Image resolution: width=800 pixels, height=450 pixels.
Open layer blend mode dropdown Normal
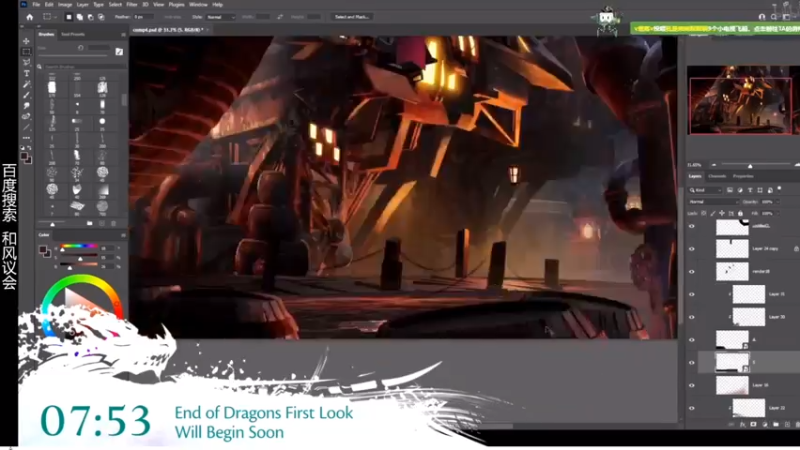coord(713,202)
